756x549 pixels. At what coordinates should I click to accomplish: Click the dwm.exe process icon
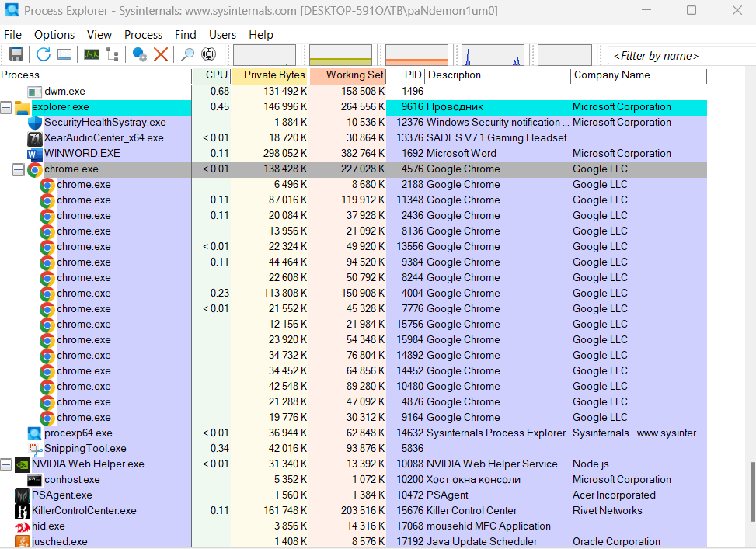pyautogui.click(x=35, y=92)
